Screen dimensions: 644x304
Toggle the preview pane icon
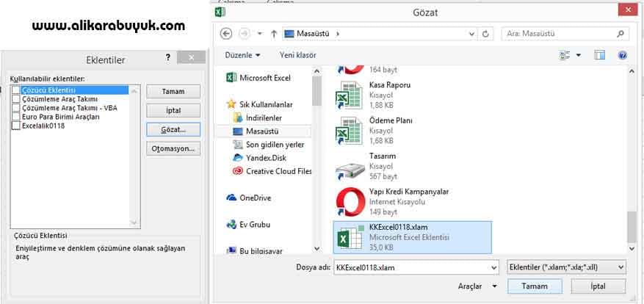[x=600, y=55]
